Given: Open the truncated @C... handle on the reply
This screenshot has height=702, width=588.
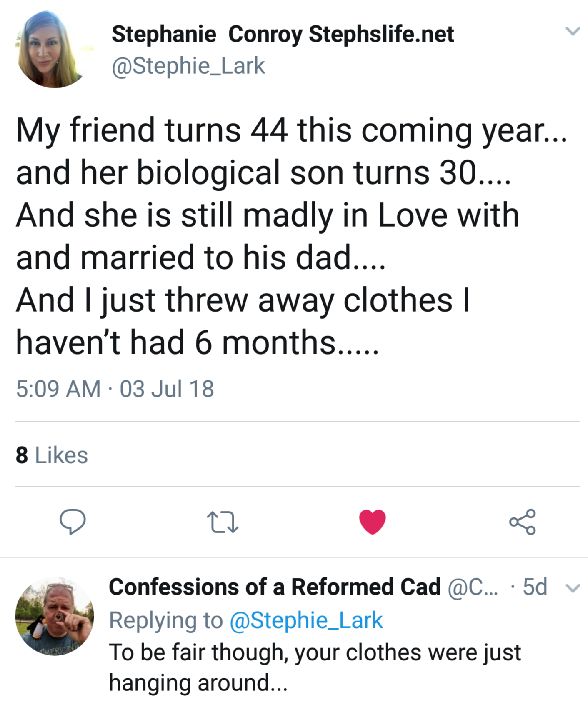Looking at the screenshot, I should click(x=473, y=587).
